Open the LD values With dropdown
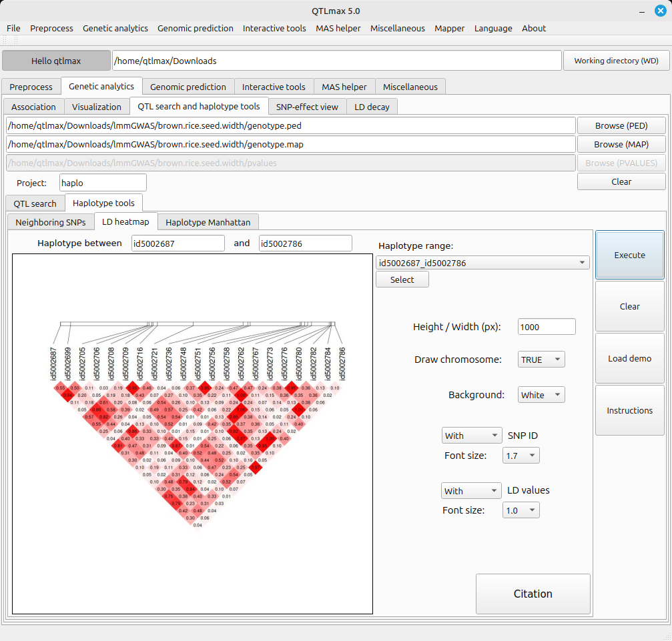 click(471, 491)
